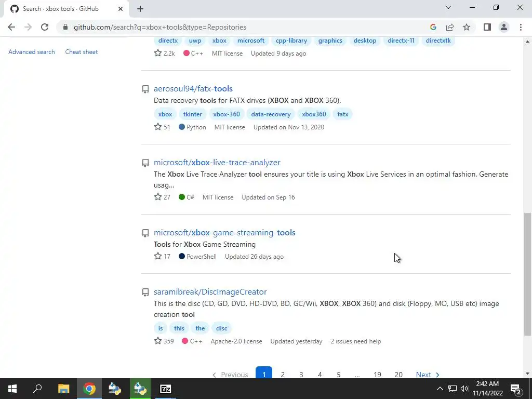Show hidden system tray icons
532x399 pixels.
pyautogui.click(x=440, y=389)
